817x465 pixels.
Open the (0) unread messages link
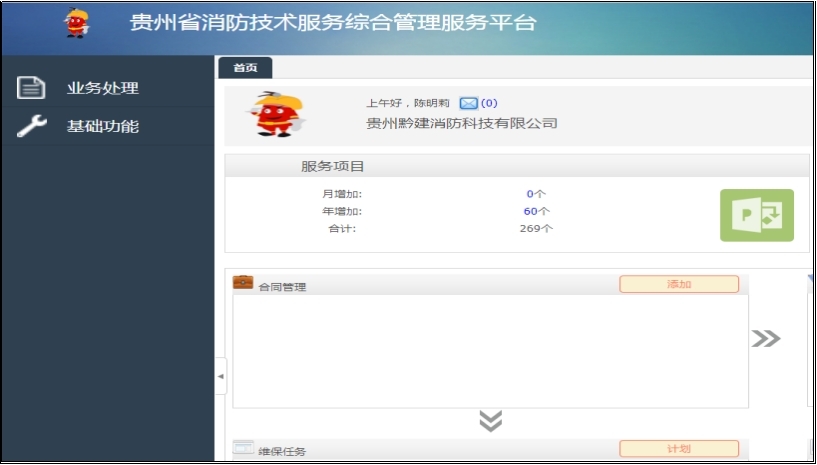pos(489,103)
